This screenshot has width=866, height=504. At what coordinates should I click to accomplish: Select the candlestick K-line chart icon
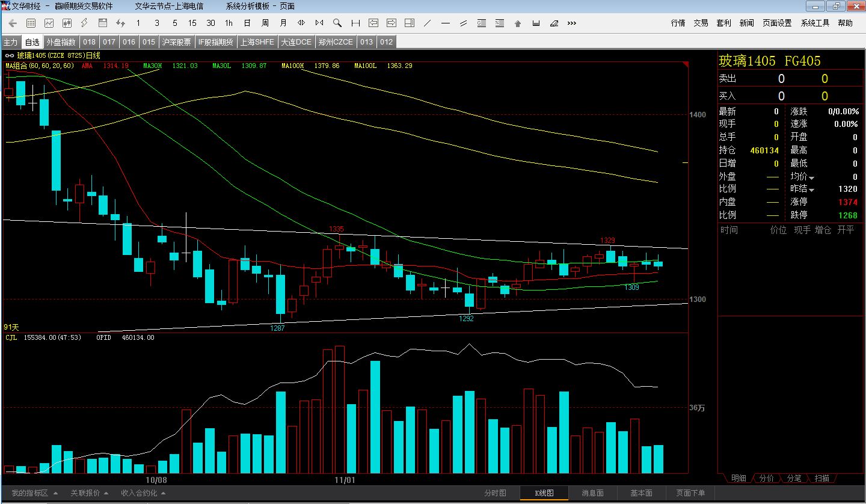(67, 23)
